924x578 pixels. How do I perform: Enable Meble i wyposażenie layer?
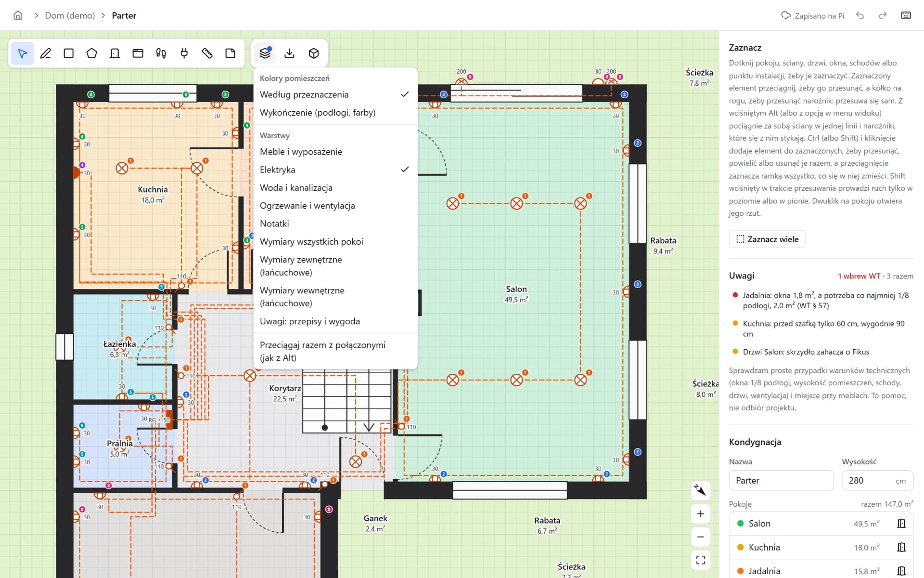pos(335,152)
